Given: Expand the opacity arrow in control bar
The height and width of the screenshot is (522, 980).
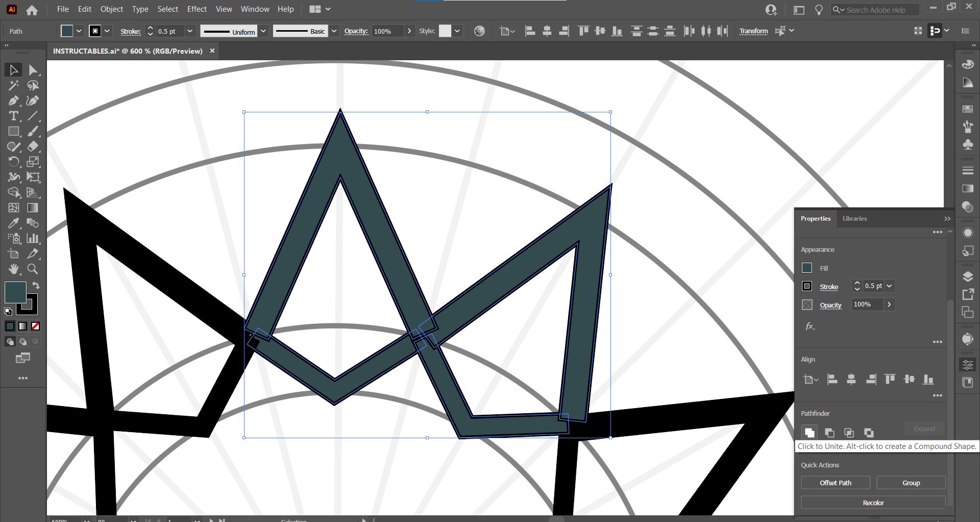Looking at the screenshot, I should point(409,31).
